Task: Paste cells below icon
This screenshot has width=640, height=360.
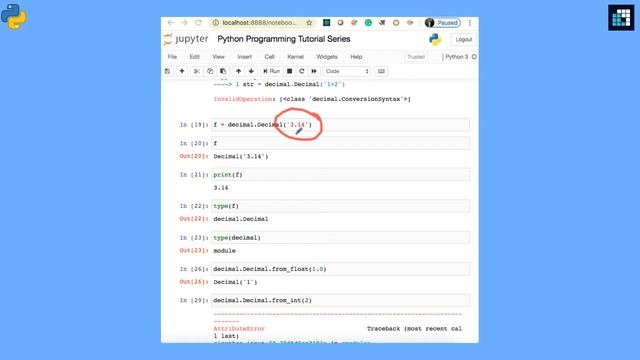Action: [223, 71]
